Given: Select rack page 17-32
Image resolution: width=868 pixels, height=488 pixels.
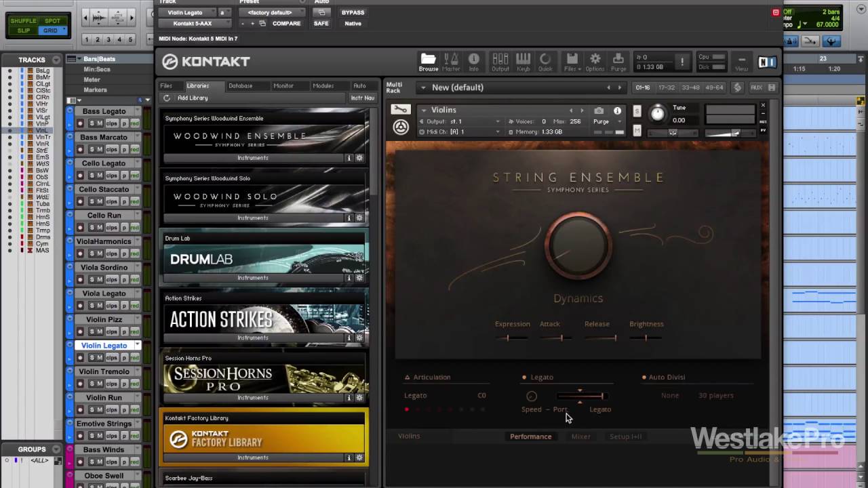Looking at the screenshot, I should tap(667, 87).
